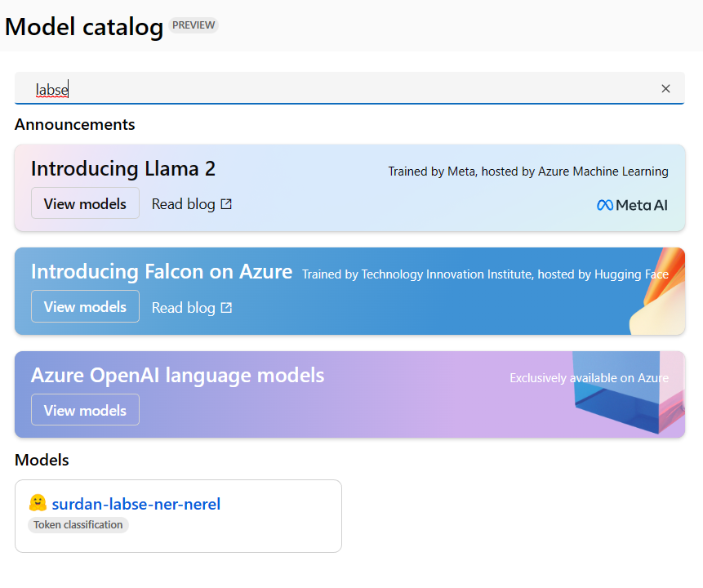703x588 pixels.
Task: Click the Announcements section heading
Action: pos(75,125)
